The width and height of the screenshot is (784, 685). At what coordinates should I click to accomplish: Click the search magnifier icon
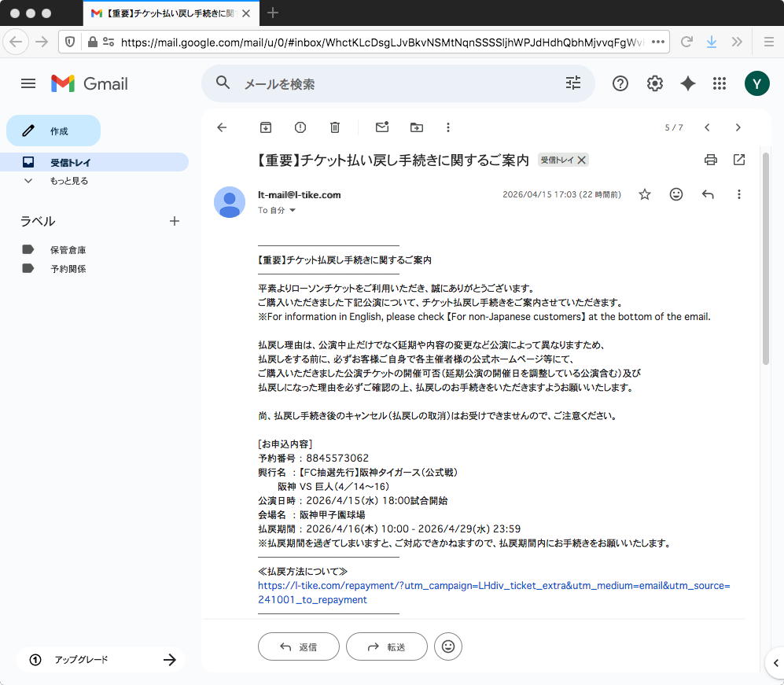(223, 83)
